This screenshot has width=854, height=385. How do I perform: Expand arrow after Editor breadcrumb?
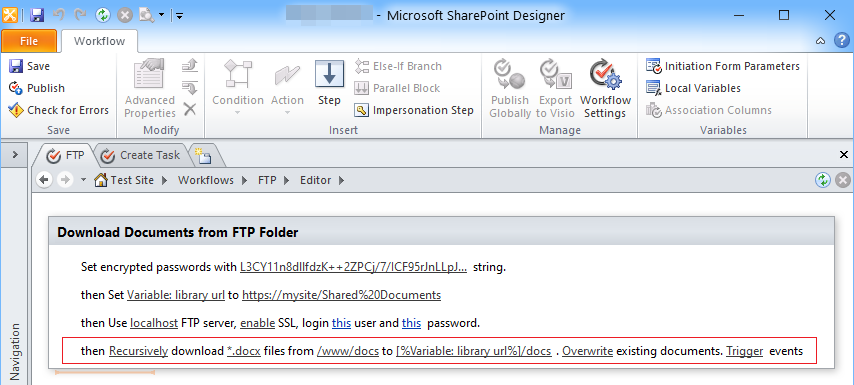(x=341, y=180)
